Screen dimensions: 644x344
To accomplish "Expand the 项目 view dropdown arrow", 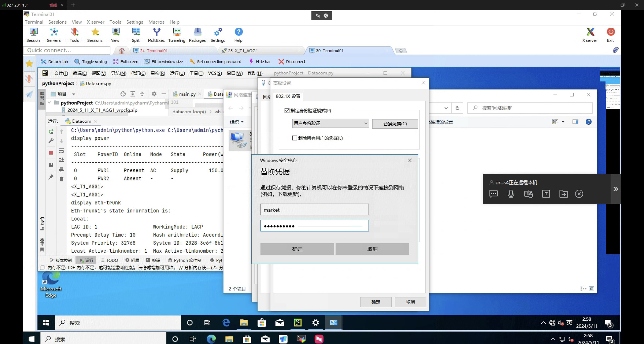I will point(74,94).
